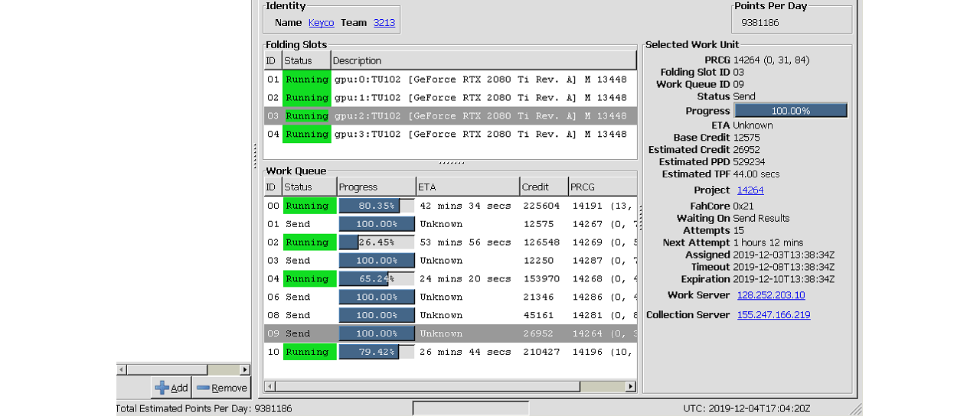The image size is (980, 416).
Task: Select work queue row 06 with credit 21346
Action: click(450, 297)
